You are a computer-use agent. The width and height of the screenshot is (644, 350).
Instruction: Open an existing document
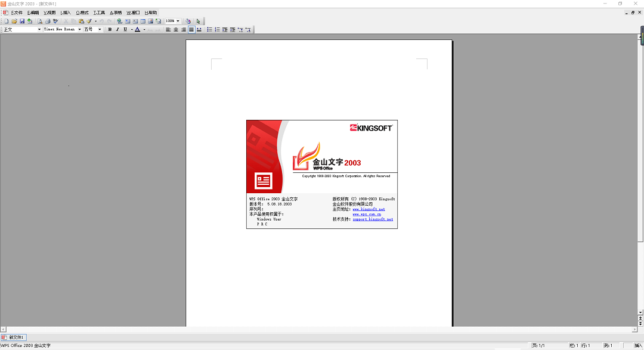[x=15, y=21]
